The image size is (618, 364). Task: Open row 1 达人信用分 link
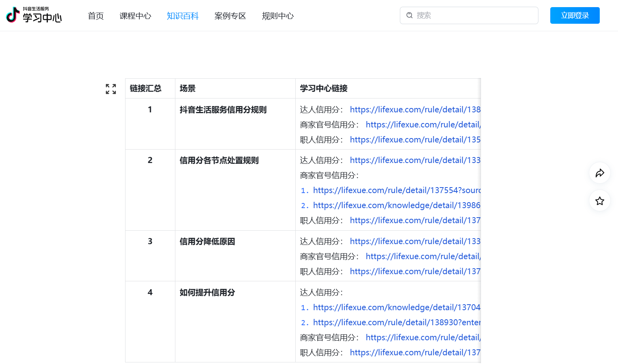pos(415,110)
